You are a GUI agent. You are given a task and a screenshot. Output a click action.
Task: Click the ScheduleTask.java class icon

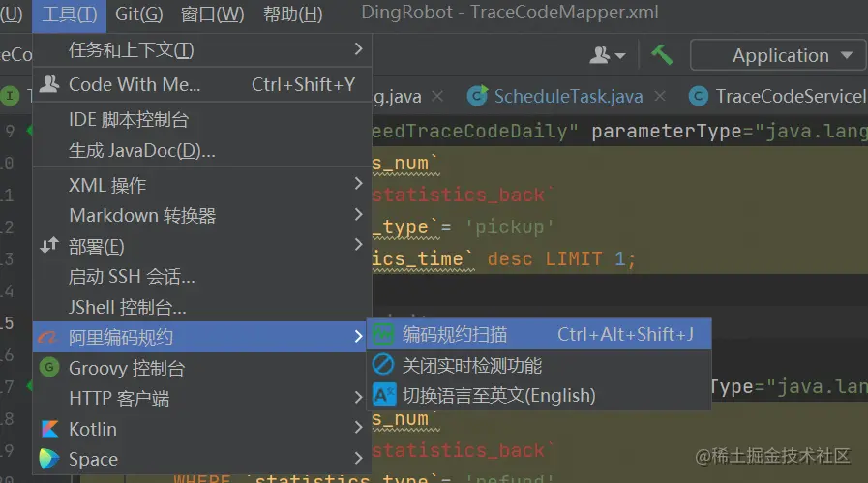coord(477,96)
